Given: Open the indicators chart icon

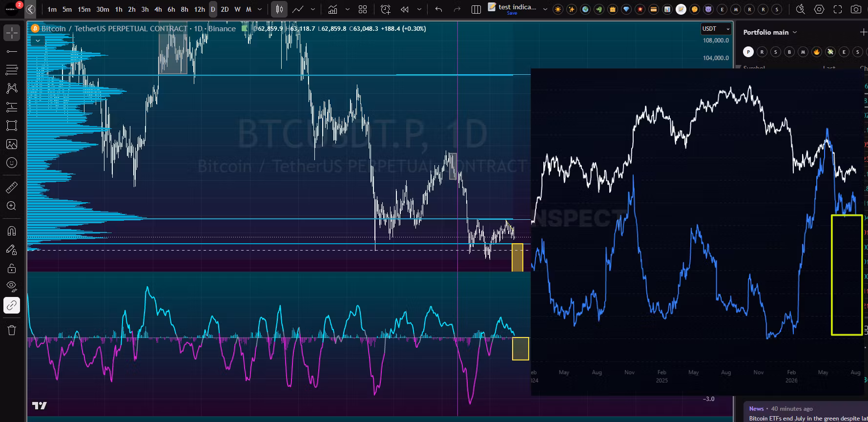Looking at the screenshot, I should (x=332, y=9).
